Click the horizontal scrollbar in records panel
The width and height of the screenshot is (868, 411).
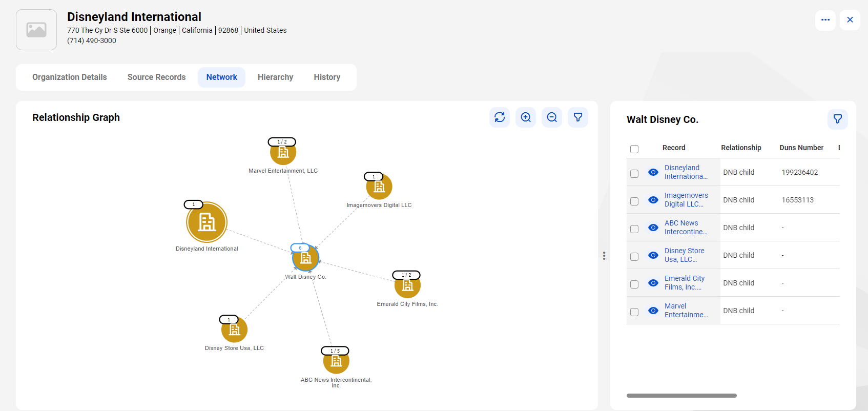[681, 396]
